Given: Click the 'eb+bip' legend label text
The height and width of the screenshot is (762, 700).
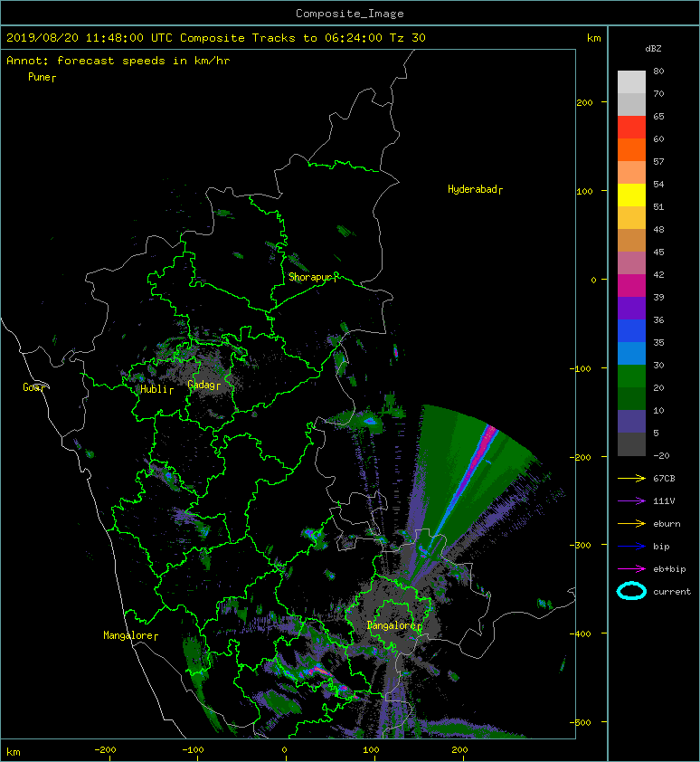Looking at the screenshot, I should pos(669,569).
